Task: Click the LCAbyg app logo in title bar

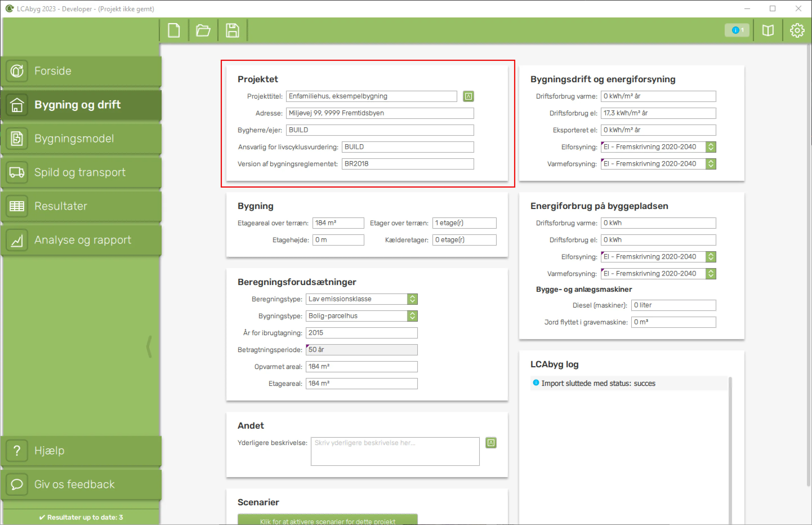Action: 10,8
